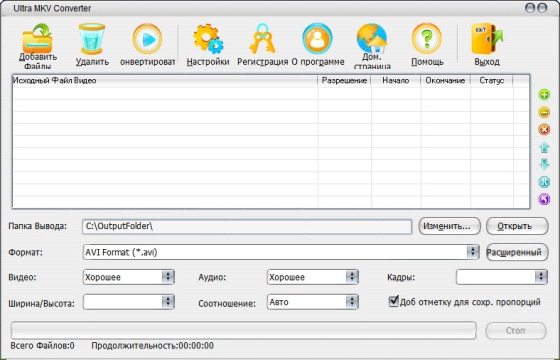Expand the Формат AVI Format dropdown
The height and width of the screenshot is (360, 560).
pos(472,252)
